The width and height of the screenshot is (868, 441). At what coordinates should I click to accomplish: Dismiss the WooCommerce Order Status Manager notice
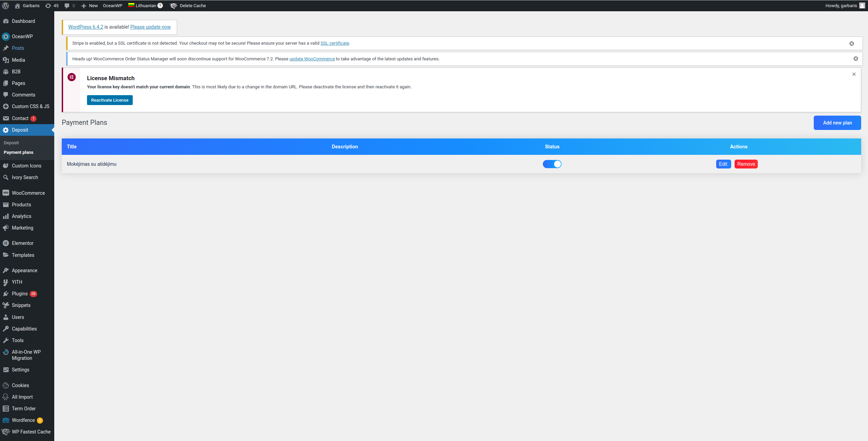pos(856,59)
